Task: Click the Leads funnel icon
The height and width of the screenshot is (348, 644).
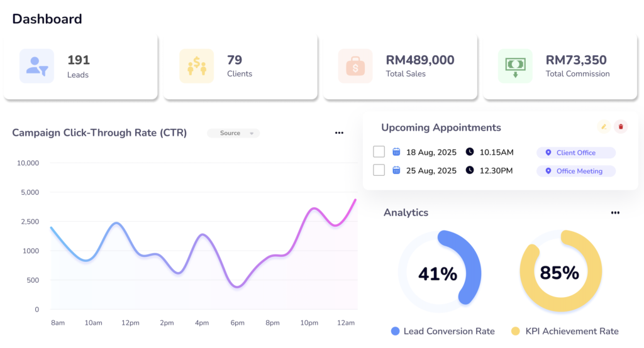Action: (36, 66)
